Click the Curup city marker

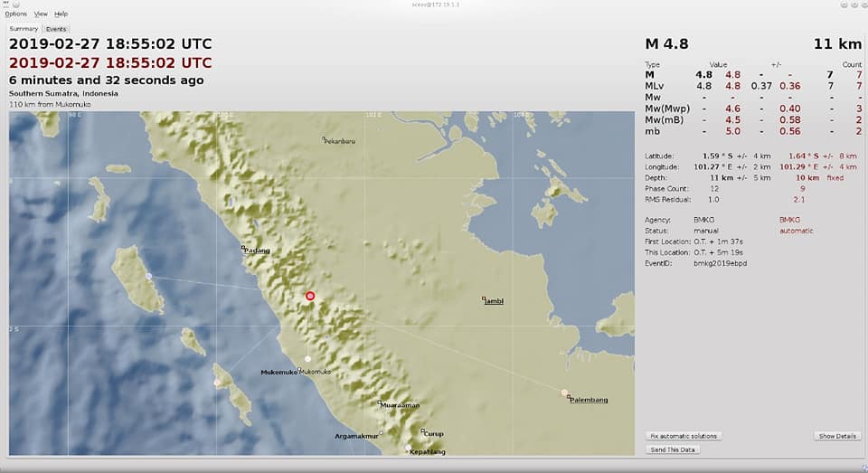(x=422, y=430)
